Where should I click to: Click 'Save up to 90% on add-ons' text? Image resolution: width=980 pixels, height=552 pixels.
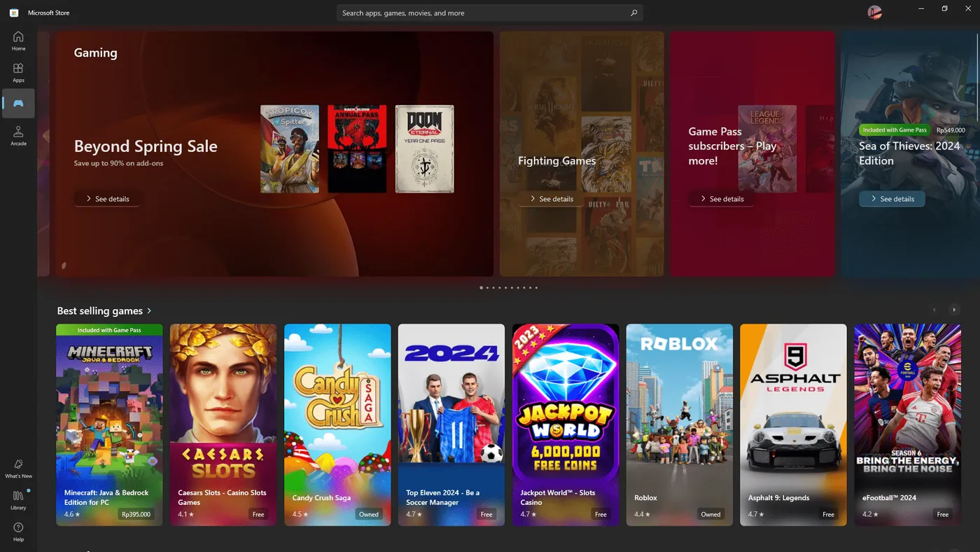click(118, 163)
